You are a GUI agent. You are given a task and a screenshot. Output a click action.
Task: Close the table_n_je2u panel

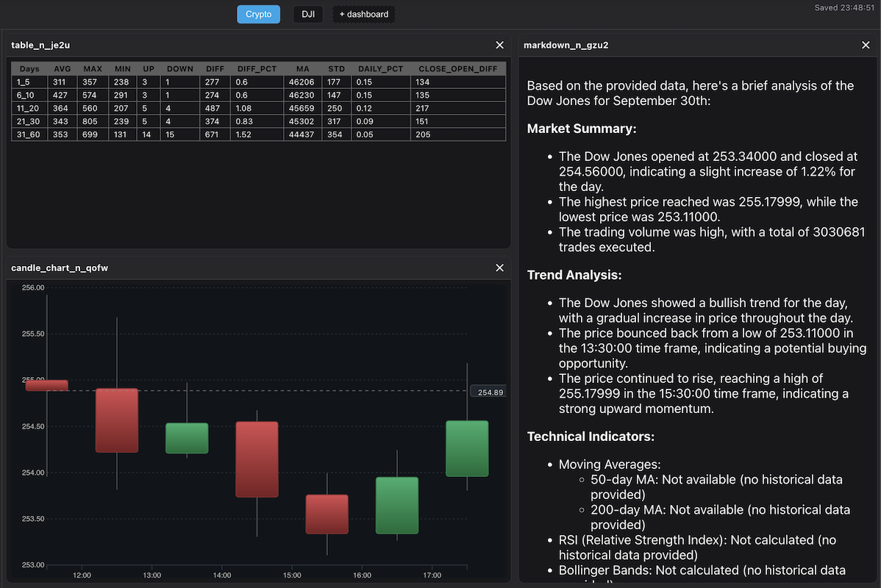click(x=499, y=45)
